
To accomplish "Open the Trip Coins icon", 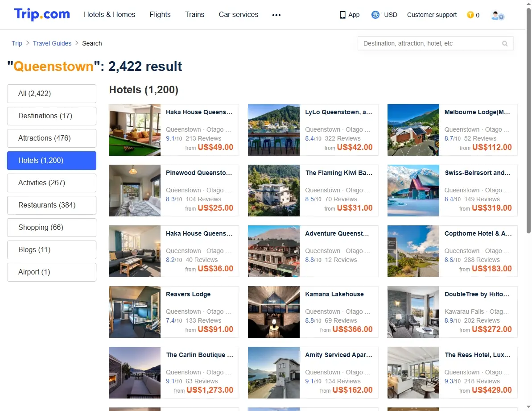I will (470, 15).
